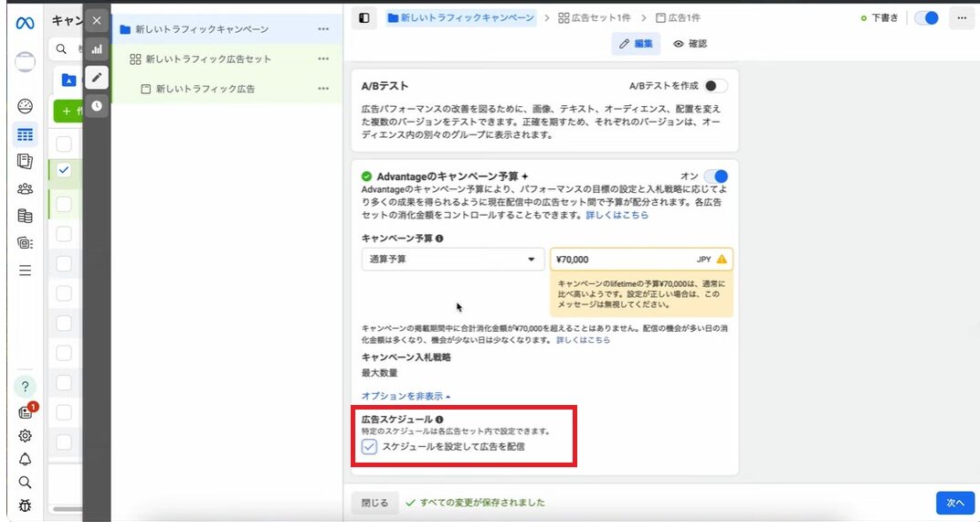Image resolution: width=980 pixels, height=522 pixels.
Task: Click the help question mark icon
Action: (x=26, y=386)
